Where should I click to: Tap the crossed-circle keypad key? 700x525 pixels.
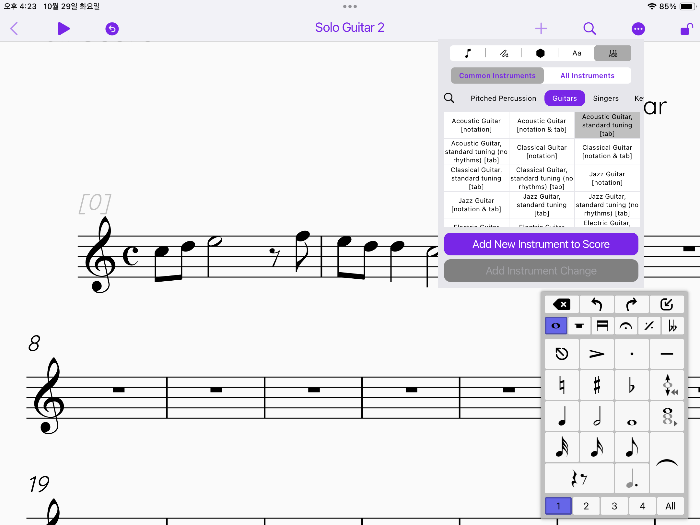coord(562,354)
